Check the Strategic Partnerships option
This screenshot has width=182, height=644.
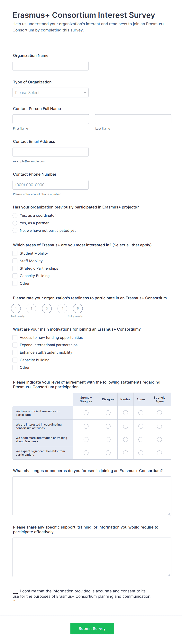(15, 268)
